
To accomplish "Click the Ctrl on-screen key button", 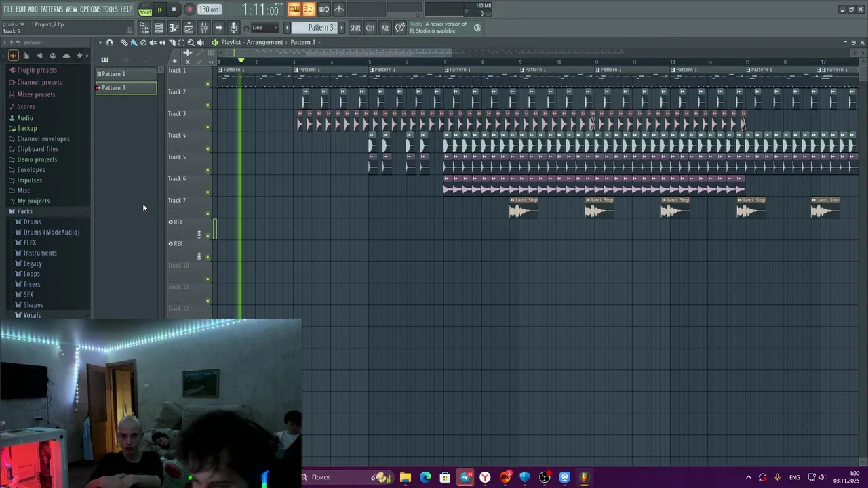I will (370, 28).
